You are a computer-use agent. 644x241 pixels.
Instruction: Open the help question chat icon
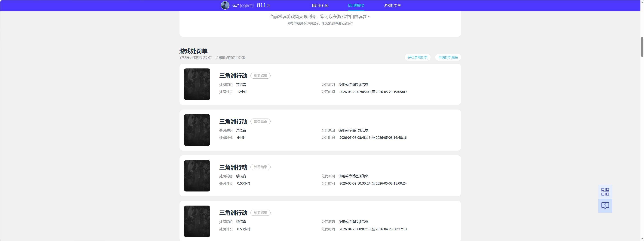pyautogui.click(x=605, y=206)
